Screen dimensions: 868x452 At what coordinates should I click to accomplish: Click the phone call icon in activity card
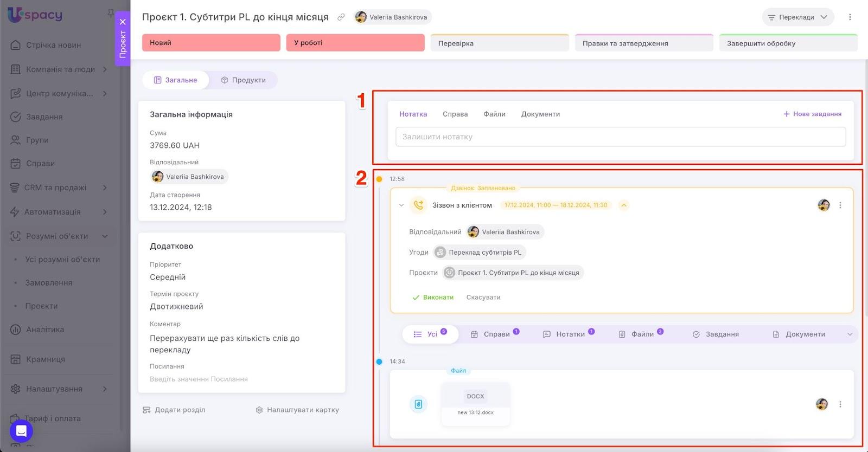(x=418, y=205)
